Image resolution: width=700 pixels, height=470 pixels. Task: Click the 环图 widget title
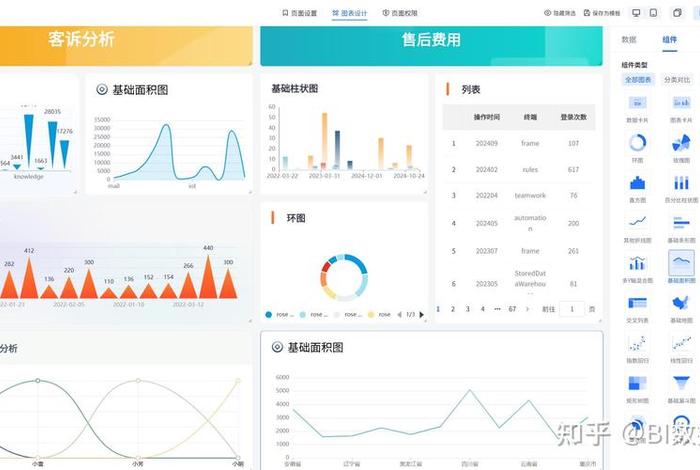296,218
